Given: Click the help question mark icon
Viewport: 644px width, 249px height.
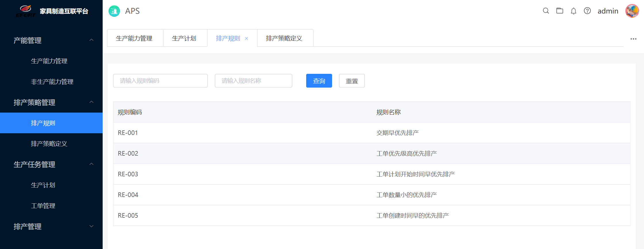Looking at the screenshot, I should pyautogui.click(x=587, y=11).
